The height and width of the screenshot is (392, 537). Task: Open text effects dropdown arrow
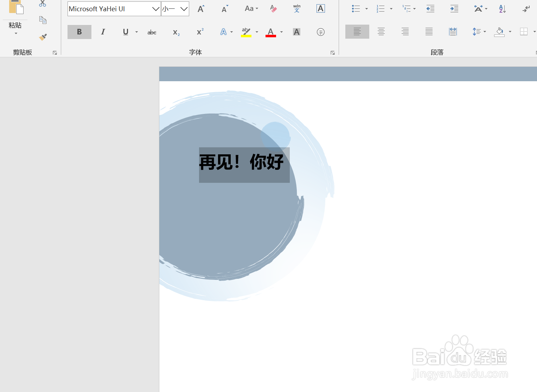(231, 32)
